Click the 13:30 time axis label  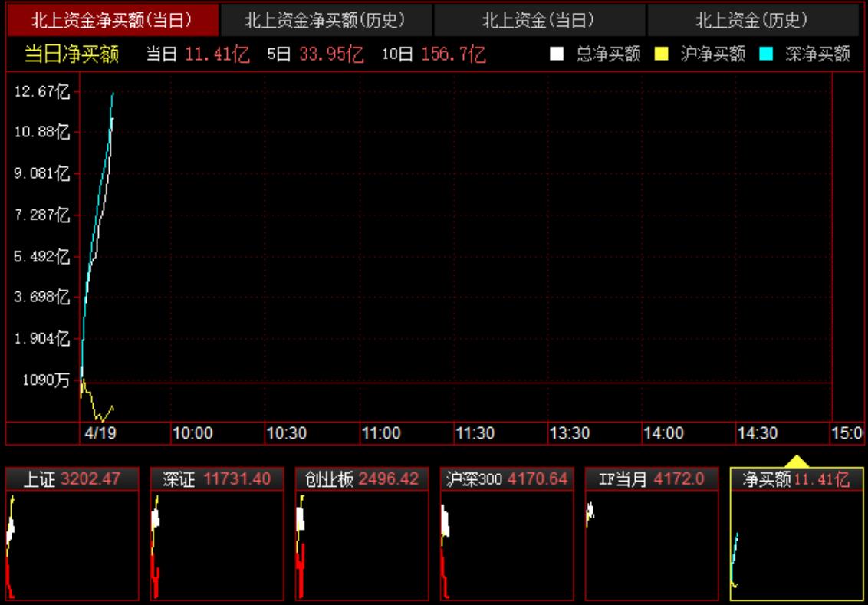coord(570,433)
